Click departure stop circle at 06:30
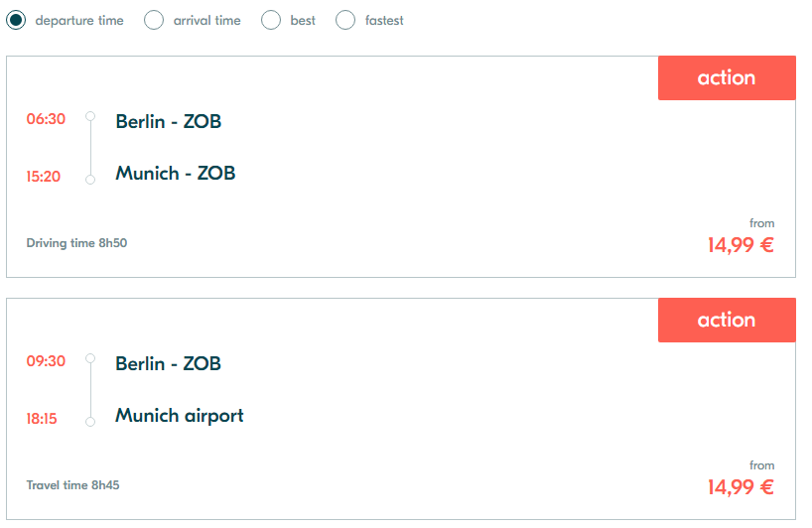 tap(90, 116)
